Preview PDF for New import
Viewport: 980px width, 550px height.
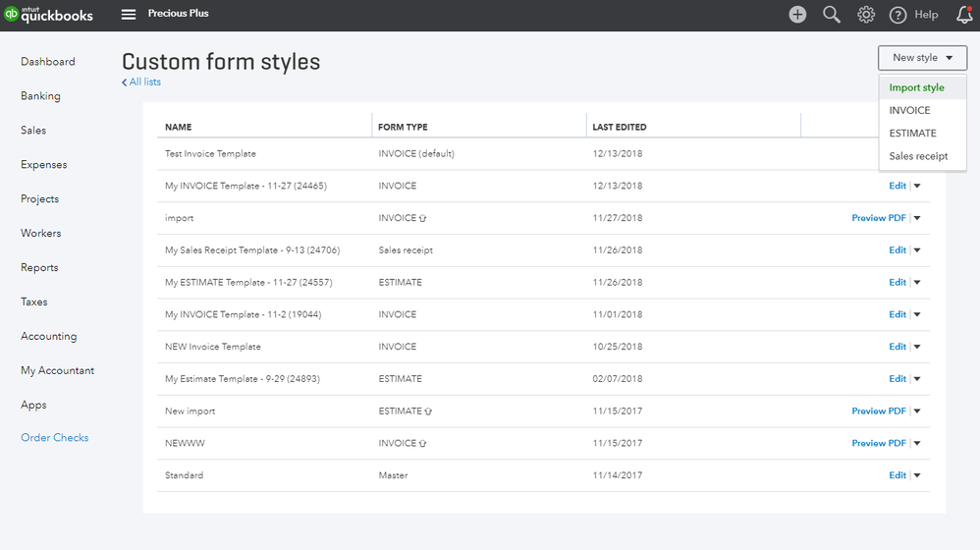(878, 412)
